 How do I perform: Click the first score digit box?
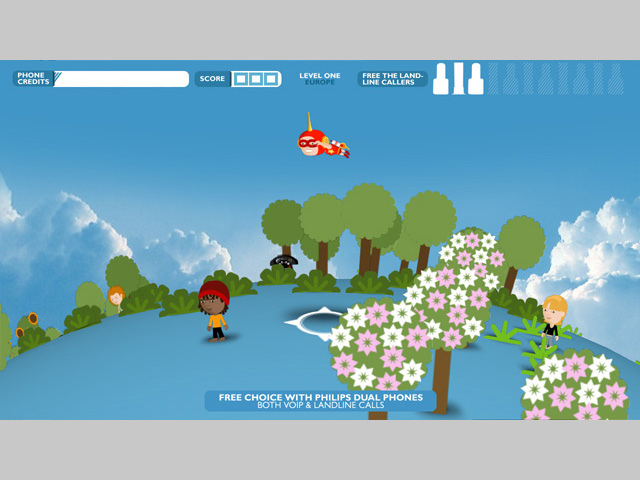tap(241, 79)
